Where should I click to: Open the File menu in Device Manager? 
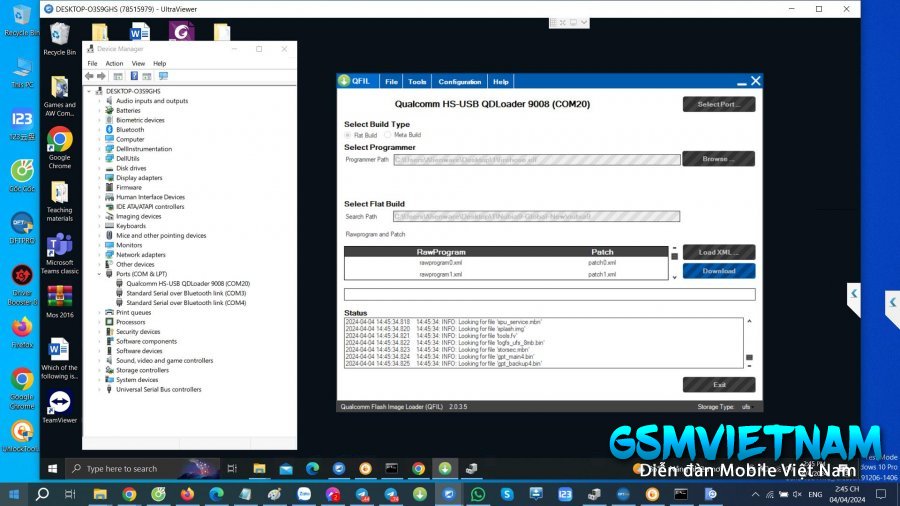pyautogui.click(x=92, y=64)
